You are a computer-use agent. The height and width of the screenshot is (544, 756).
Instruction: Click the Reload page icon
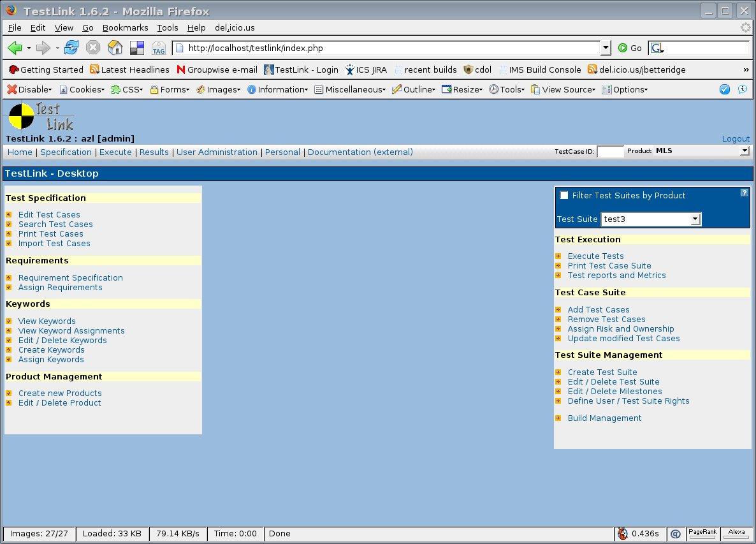pos(71,47)
